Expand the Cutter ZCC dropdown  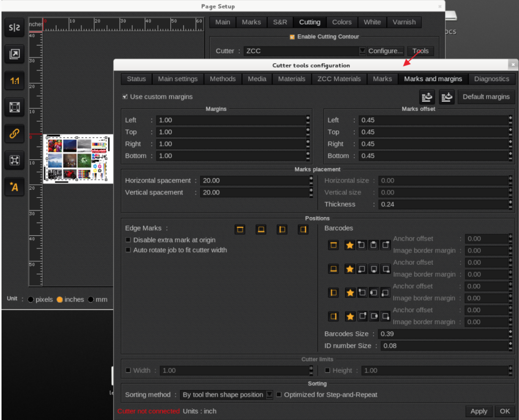pos(362,51)
